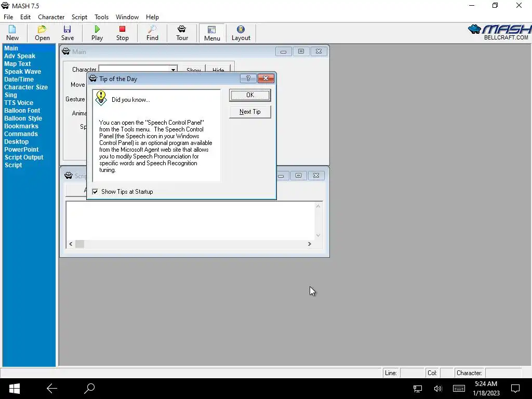Viewport: 532px width, 399px height.
Task: Select Character Size in the sidebar
Action: pos(26,87)
